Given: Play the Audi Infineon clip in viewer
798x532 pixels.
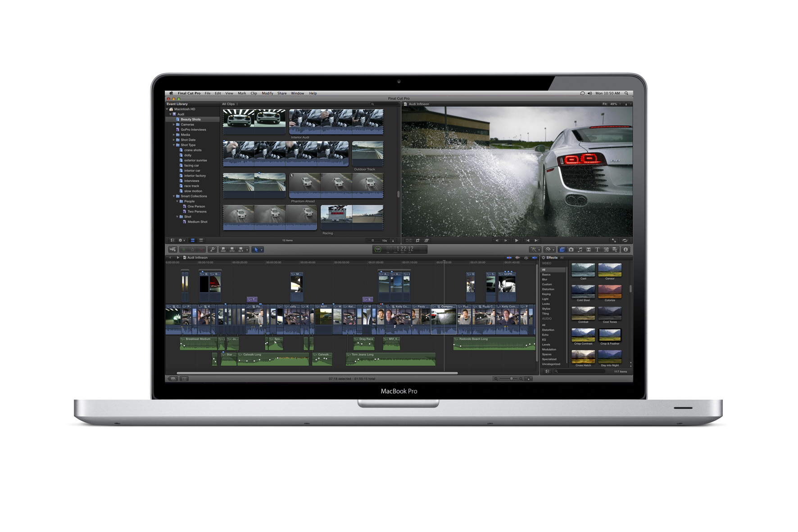Looking at the screenshot, I should [x=516, y=240].
